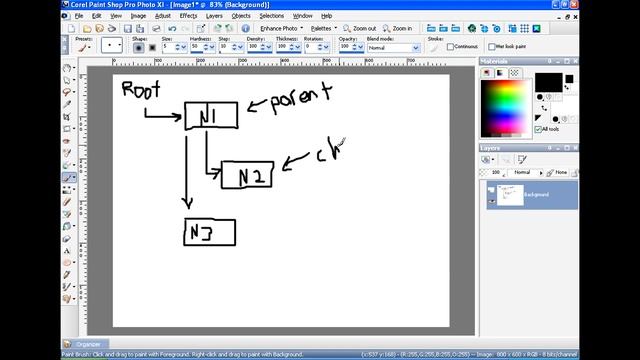Open the Layers menu
This screenshot has width=640, height=360.
(214, 16)
